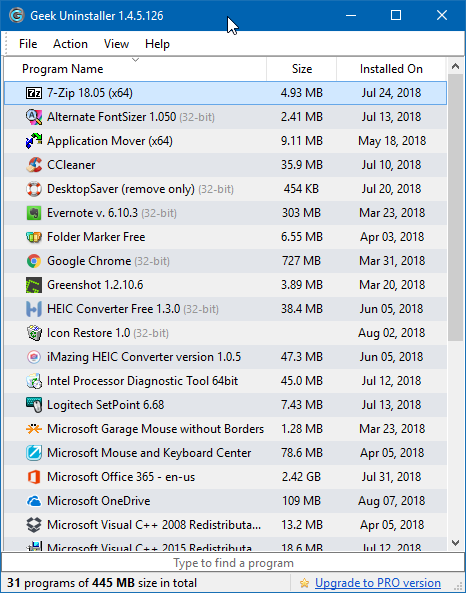
Task: Click the Icon Restore recycle bin icon
Action: tap(34, 333)
